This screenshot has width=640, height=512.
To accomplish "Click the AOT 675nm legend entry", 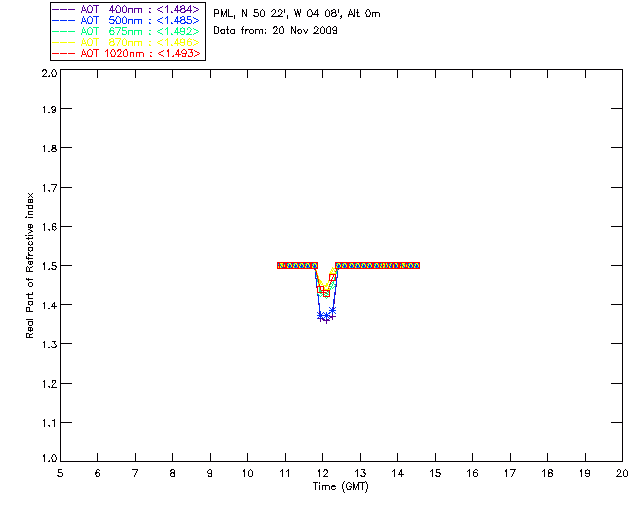I will tap(126, 31).
